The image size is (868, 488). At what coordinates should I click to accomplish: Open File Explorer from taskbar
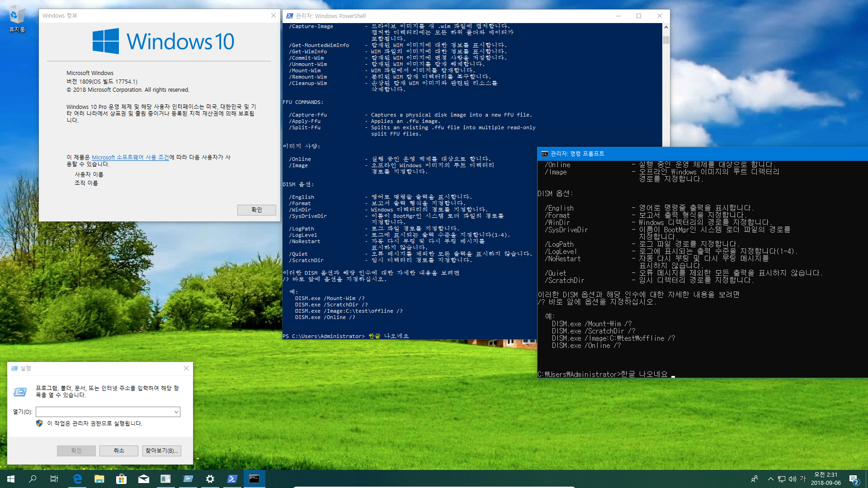click(x=99, y=479)
